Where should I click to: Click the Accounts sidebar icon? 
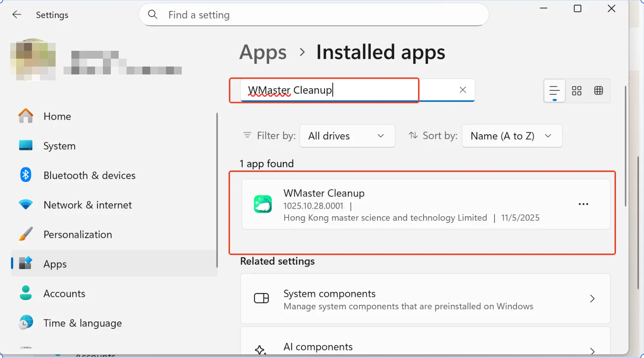tap(25, 293)
